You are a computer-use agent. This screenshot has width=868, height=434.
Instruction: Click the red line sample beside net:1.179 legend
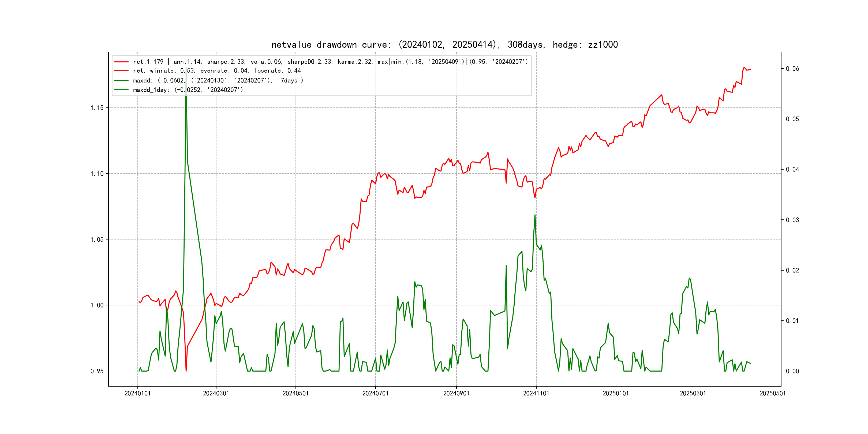[121, 62]
